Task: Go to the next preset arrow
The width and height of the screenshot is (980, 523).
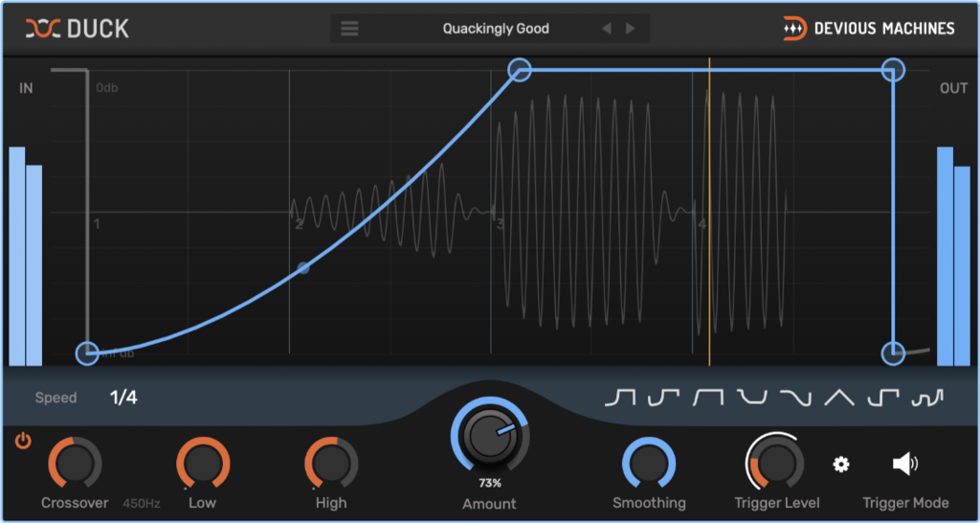Action: coord(630,29)
